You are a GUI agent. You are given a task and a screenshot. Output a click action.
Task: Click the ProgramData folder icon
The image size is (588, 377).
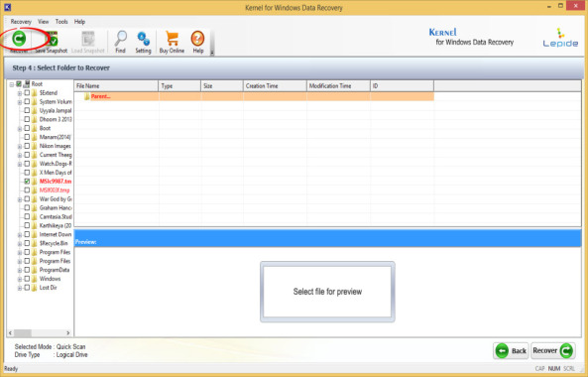pos(35,270)
